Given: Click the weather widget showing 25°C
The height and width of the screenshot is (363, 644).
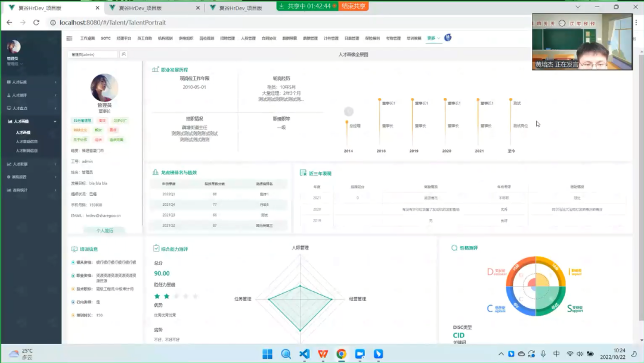Looking at the screenshot, I should (21, 354).
